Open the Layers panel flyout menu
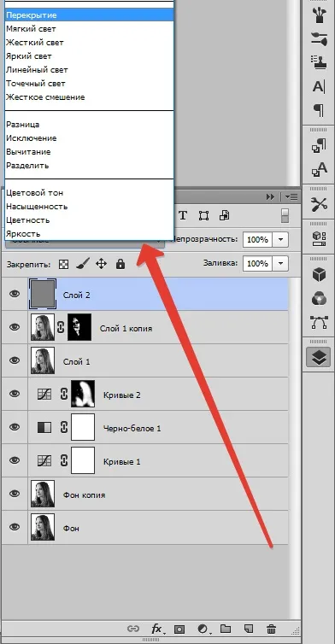Viewport: 335px width, 644px height. point(291,197)
